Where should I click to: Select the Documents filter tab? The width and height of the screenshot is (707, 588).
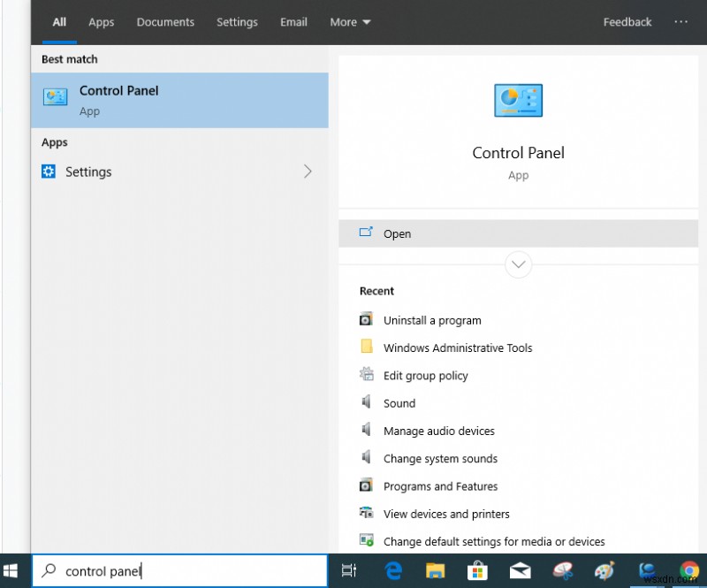click(165, 22)
